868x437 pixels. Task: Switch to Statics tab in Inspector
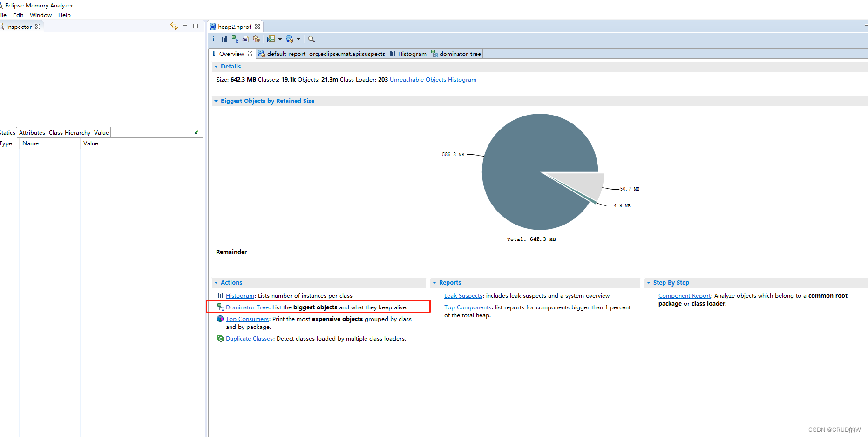[7, 133]
